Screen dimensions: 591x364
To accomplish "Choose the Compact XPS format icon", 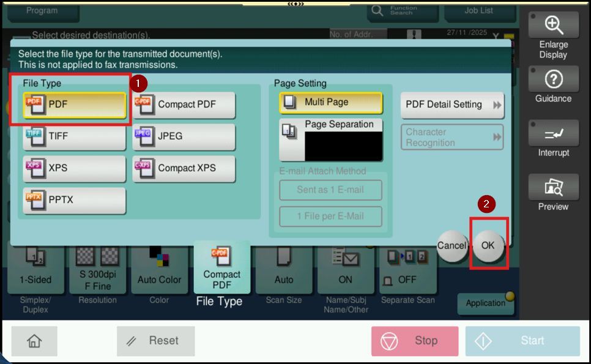I will point(144,168).
